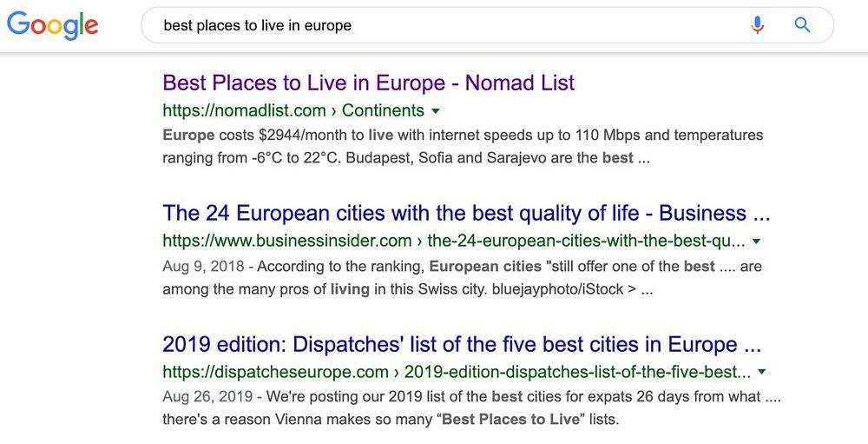Click inside the search query text box
The image size is (868, 444).
(x=434, y=26)
